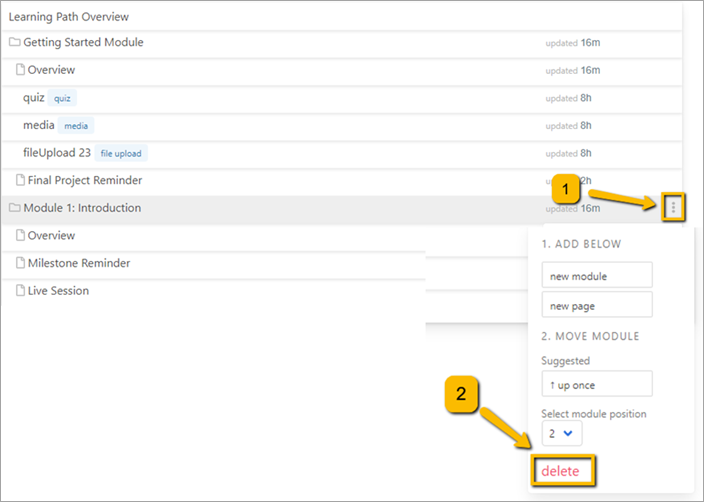
Task: Open the fileUpload 23 item
Action: pos(57,153)
